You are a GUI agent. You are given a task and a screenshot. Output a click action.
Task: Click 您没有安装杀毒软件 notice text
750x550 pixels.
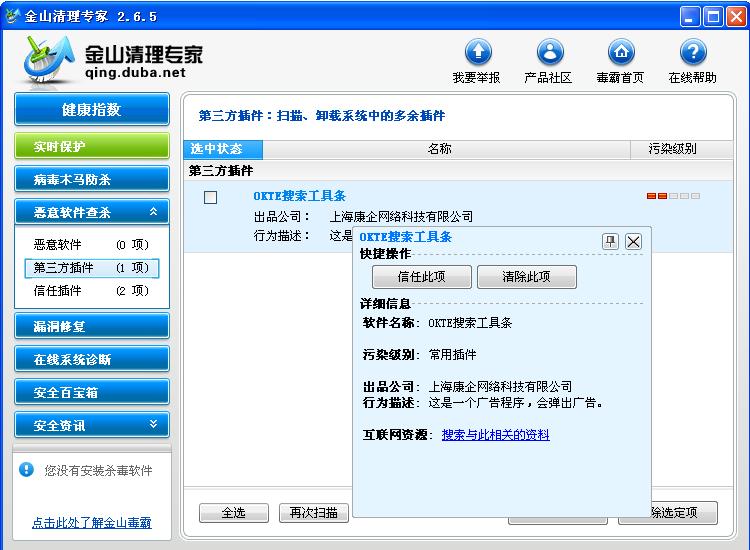point(99,471)
